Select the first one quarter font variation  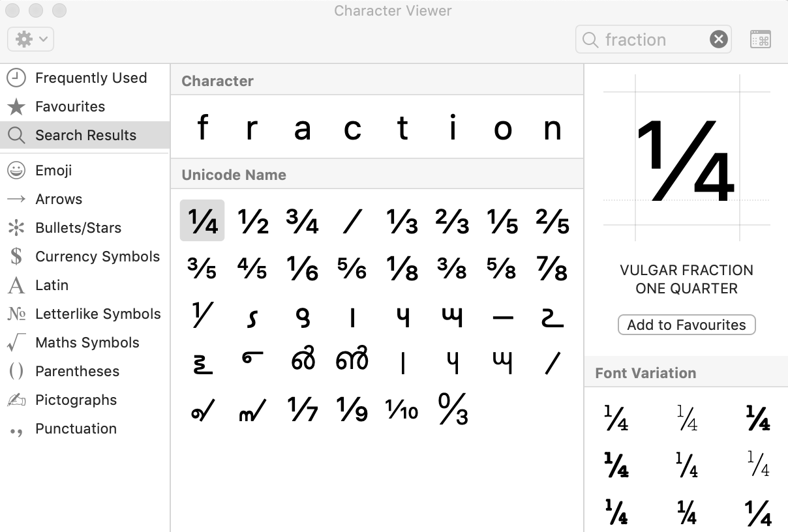616,419
